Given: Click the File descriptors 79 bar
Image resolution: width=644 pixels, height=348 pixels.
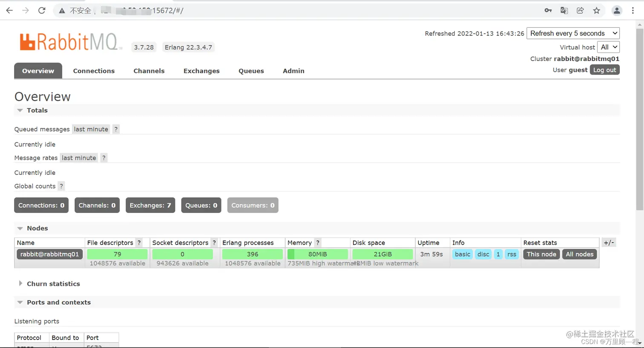Looking at the screenshot, I should point(118,254).
